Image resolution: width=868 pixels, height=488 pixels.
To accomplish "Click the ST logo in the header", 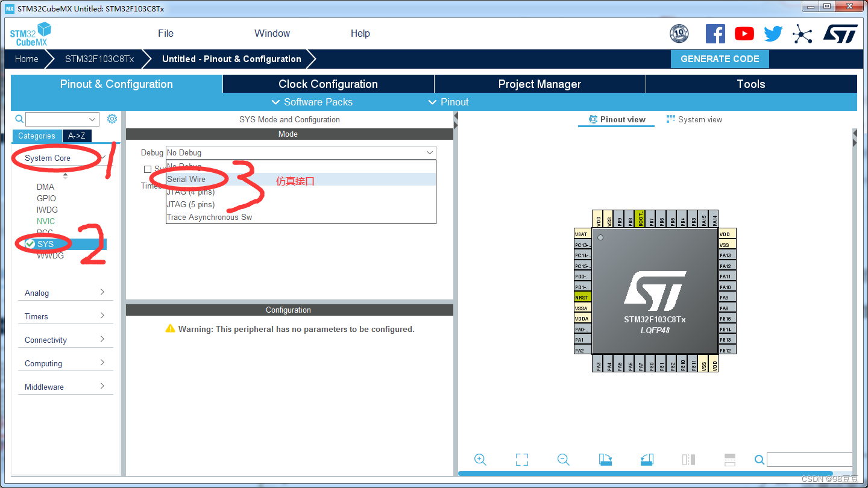I will [840, 34].
